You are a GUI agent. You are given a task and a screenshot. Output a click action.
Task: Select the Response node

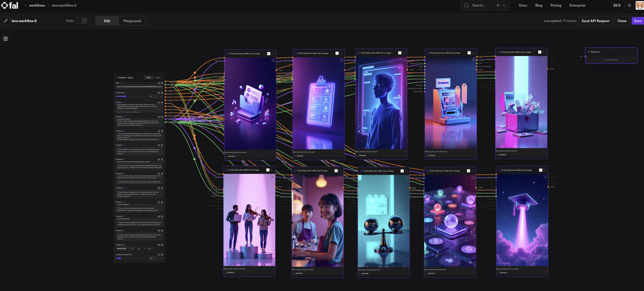[x=611, y=56]
